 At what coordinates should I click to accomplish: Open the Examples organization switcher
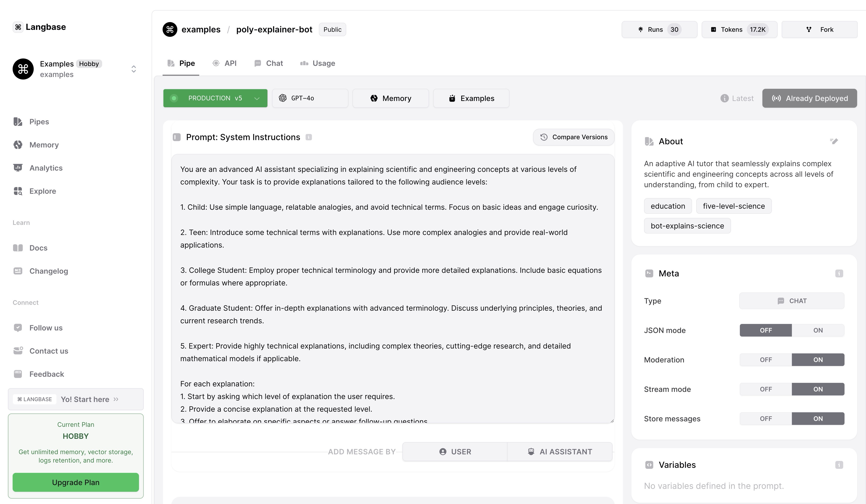point(134,69)
